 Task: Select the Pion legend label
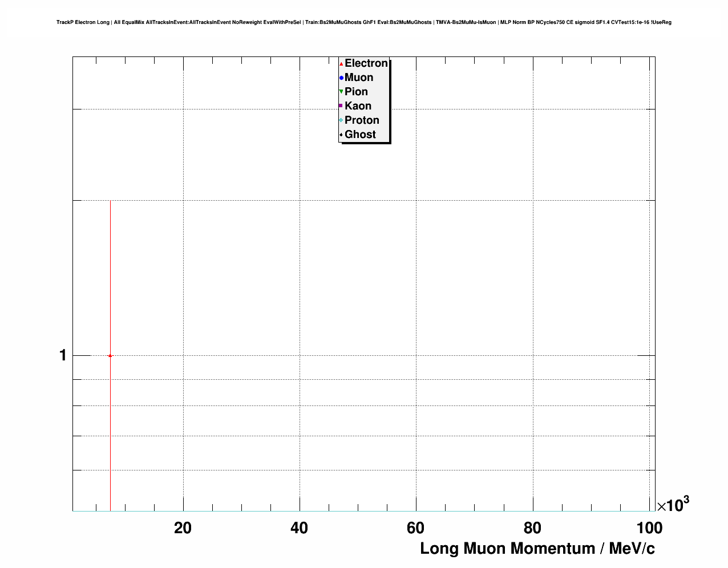tap(356, 92)
